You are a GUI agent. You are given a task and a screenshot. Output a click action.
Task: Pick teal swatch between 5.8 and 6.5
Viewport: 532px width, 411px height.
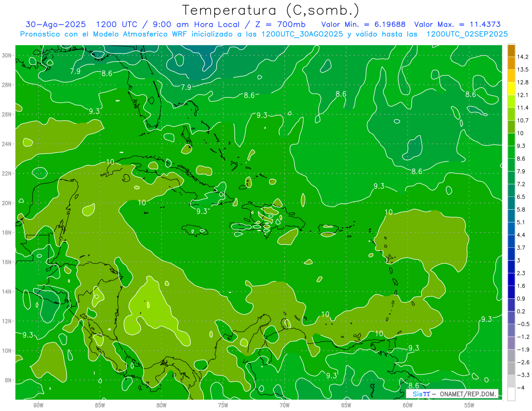point(511,203)
